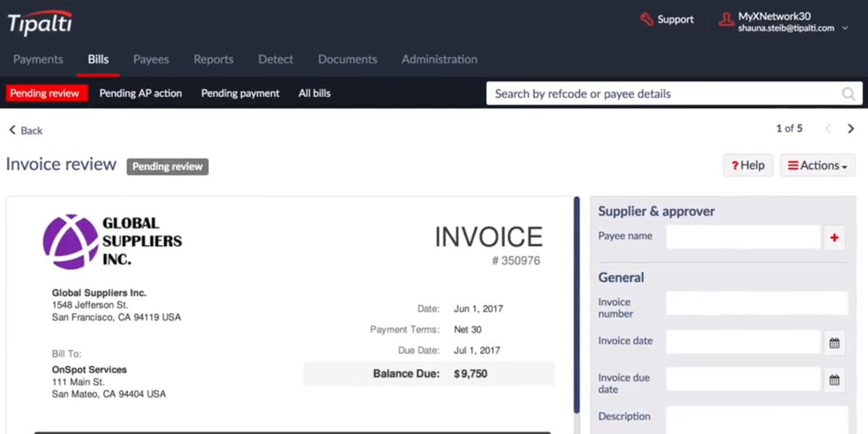Click the Help button
The width and height of the screenshot is (868, 434).
coord(748,166)
